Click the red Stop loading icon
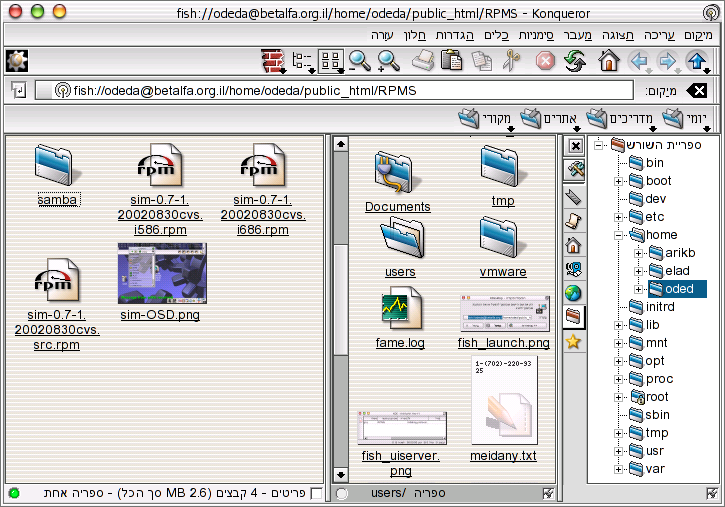This screenshot has width=725, height=507. point(545,61)
